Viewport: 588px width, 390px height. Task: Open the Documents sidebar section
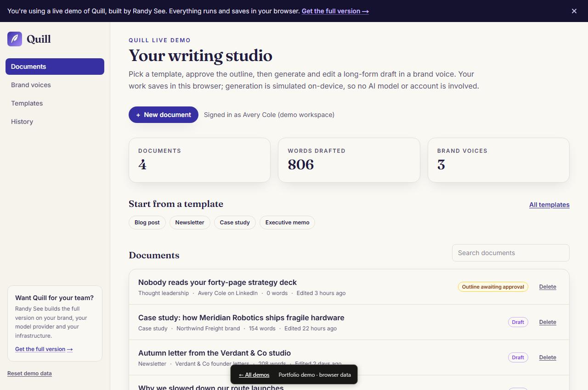(x=55, y=67)
